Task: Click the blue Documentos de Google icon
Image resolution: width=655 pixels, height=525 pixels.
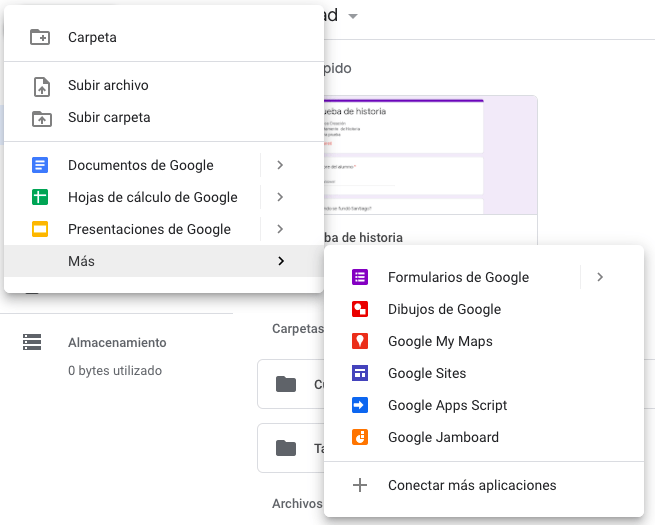Action: [40, 165]
